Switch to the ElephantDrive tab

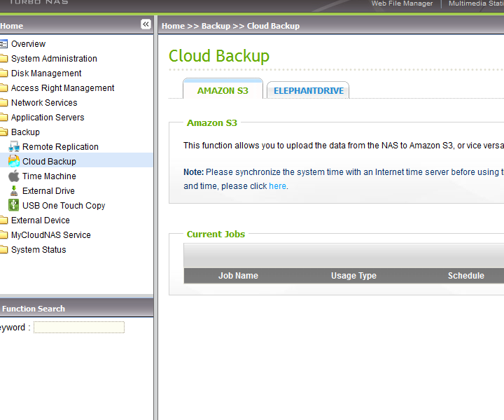(308, 91)
